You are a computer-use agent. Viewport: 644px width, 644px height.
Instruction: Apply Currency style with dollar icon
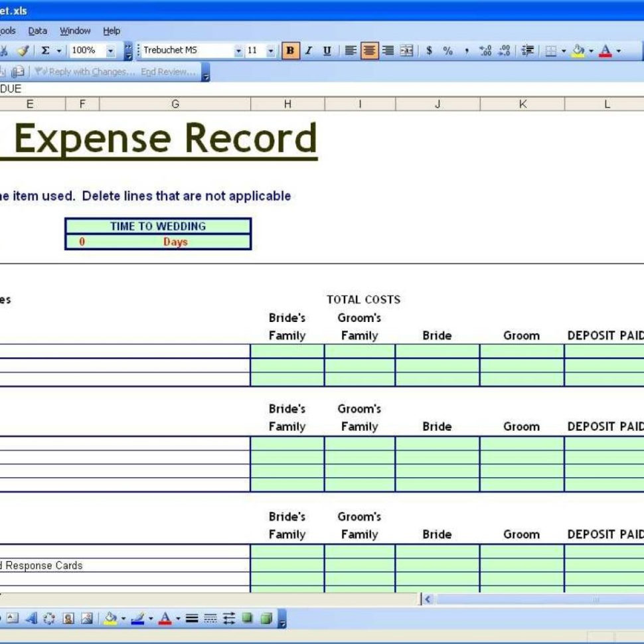(429, 50)
